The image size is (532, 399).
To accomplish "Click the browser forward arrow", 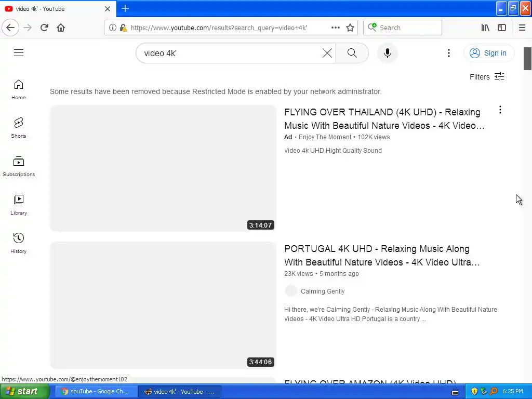I will (28, 28).
